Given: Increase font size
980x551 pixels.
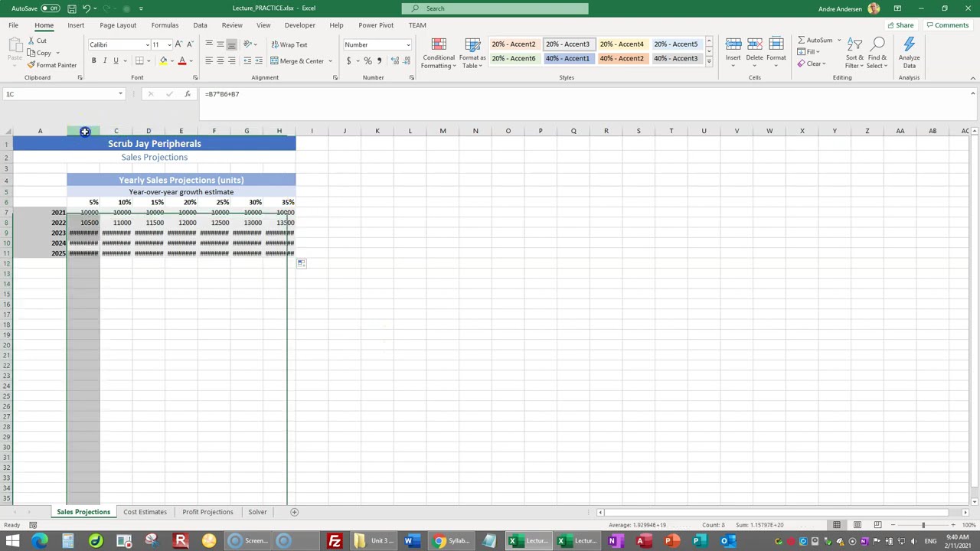Looking at the screenshot, I should click(x=178, y=44).
